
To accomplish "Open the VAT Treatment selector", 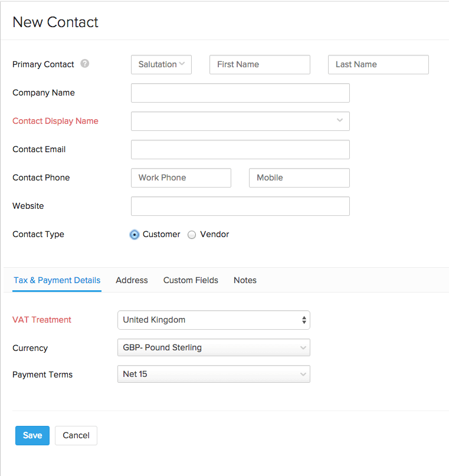I will click(x=214, y=320).
